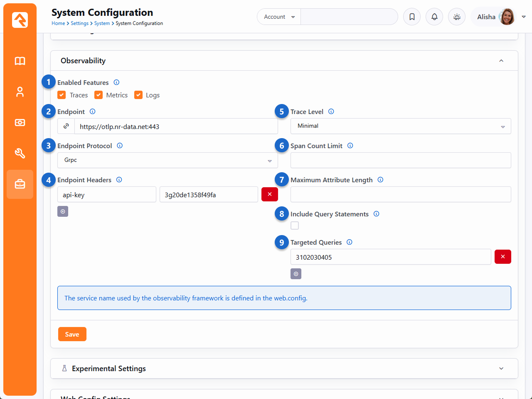Uncheck the Metrics feature checkbox
The height and width of the screenshot is (399, 532).
[99, 95]
